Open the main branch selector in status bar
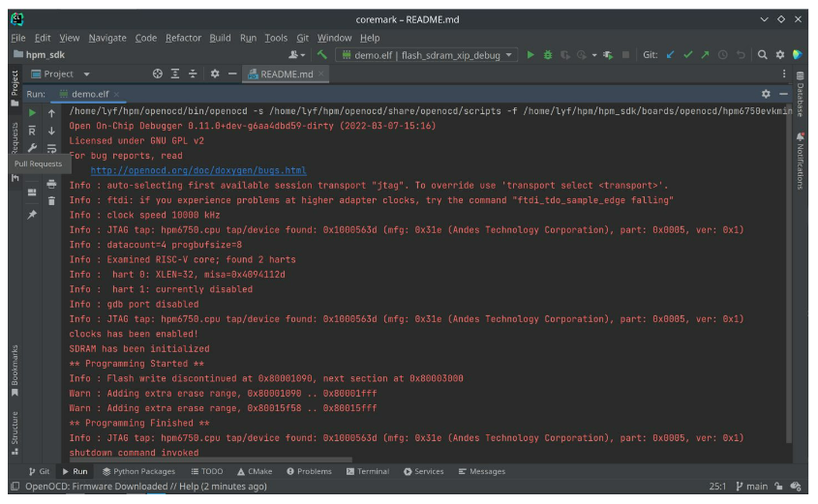 click(x=757, y=487)
